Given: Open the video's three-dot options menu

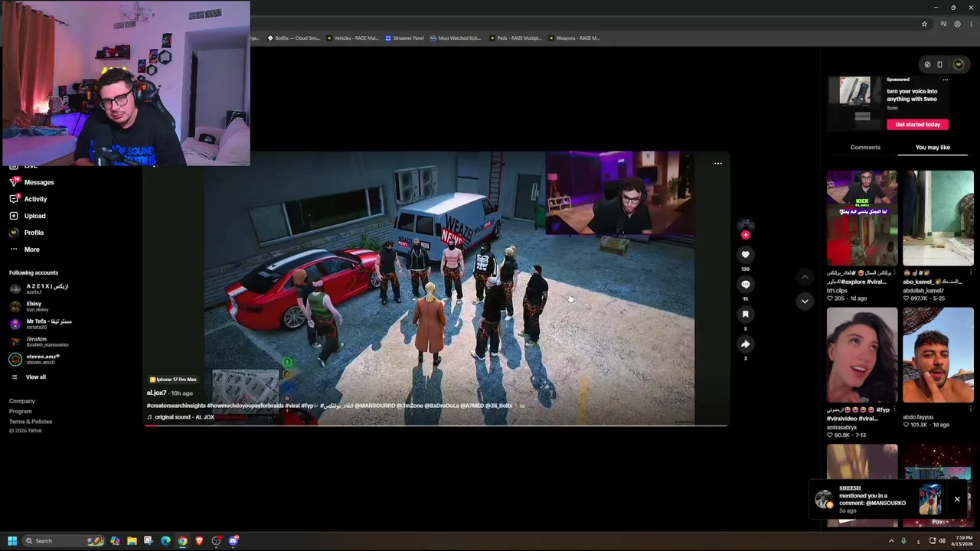Looking at the screenshot, I should click(718, 163).
